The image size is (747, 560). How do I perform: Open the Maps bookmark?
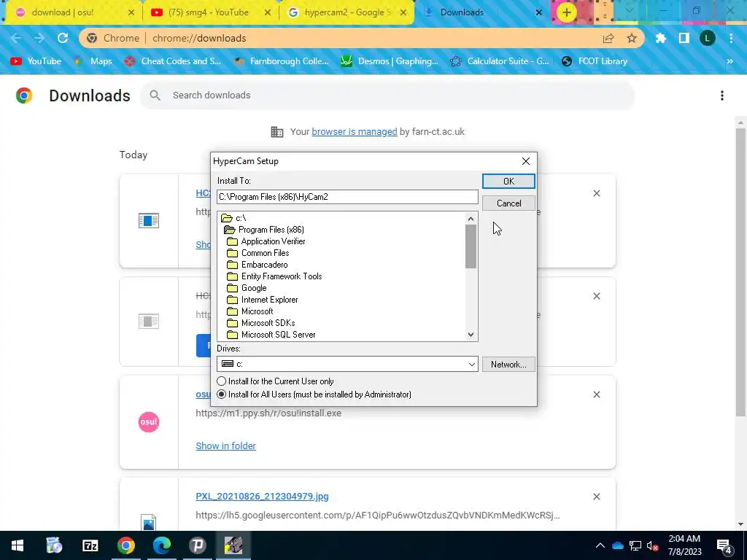pyautogui.click(x=94, y=61)
